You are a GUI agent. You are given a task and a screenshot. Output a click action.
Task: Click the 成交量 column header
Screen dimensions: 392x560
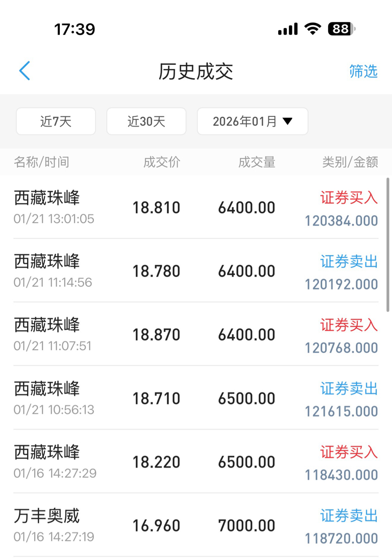(257, 162)
